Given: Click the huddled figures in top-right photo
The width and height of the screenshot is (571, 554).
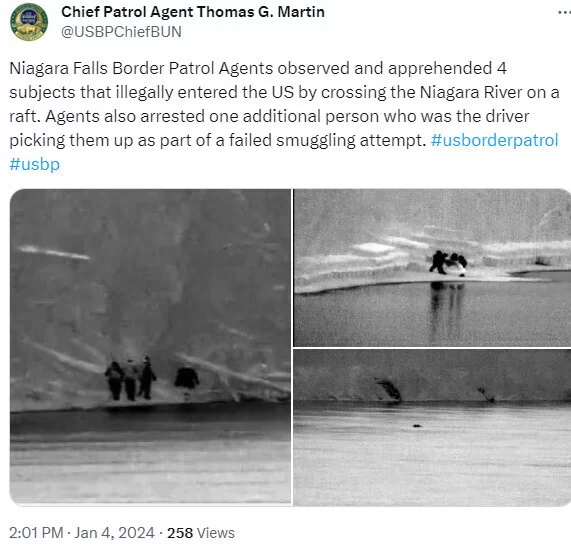Looking at the screenshot, I should coord(448,263).
